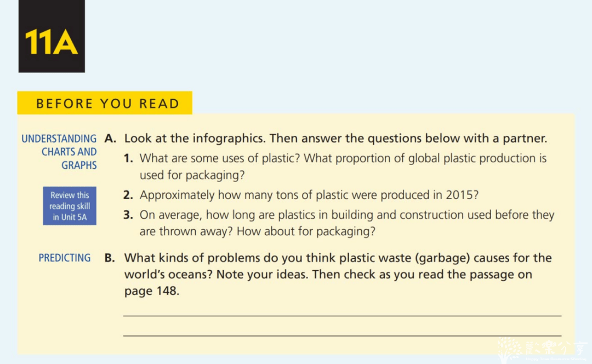Click question number 2
Screen dimensions: 592x364
pyautogui.click(x=128, y=195)
